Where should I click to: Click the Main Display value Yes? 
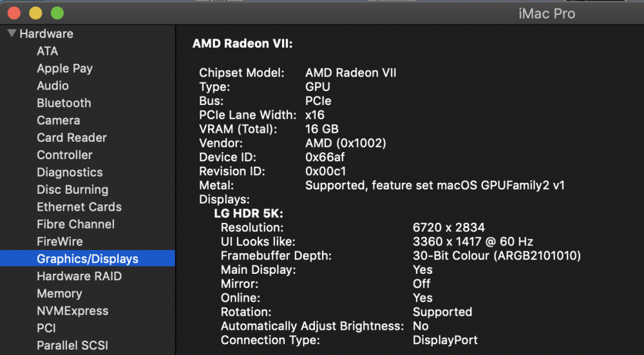422,269
